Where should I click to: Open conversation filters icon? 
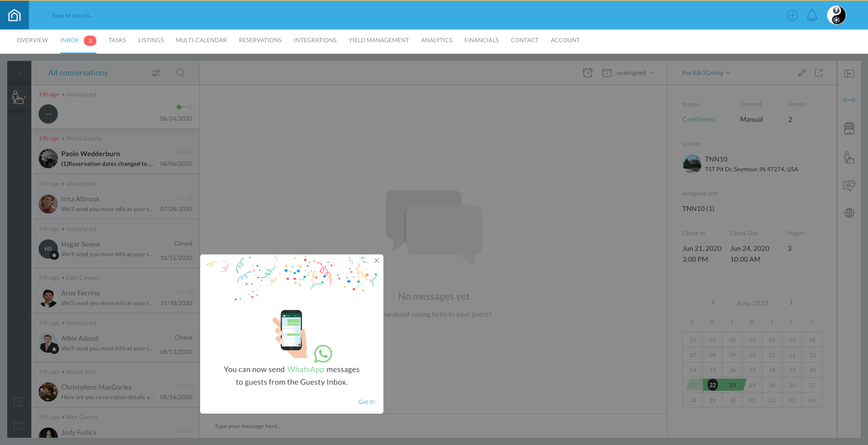tap(156, 73)
